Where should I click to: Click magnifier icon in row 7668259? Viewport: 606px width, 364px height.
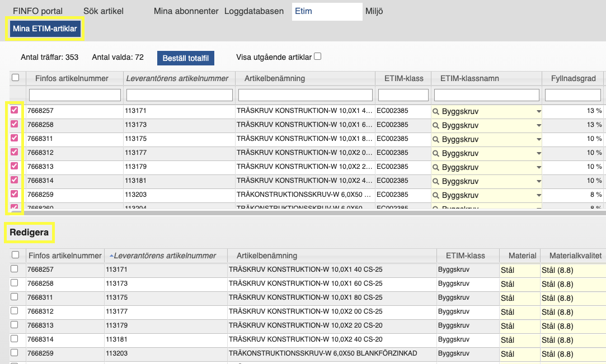pyautogui.click(x=436, y=195)
